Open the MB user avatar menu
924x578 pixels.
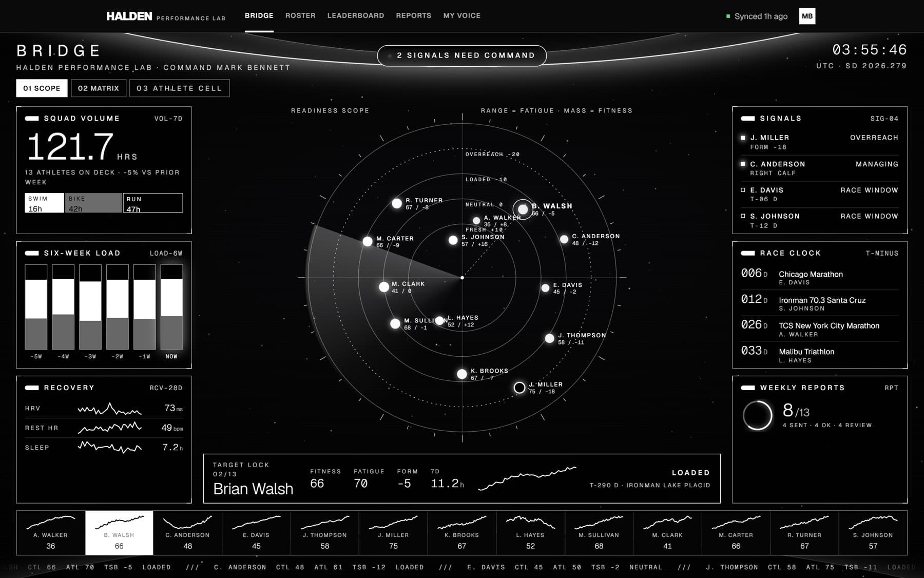tap(807, 16)
